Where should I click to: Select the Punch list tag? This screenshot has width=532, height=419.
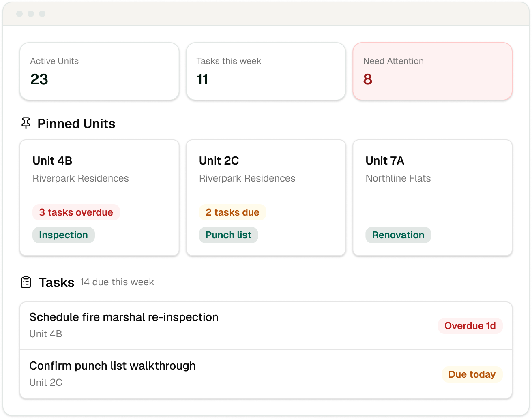(x=229, y=235)
